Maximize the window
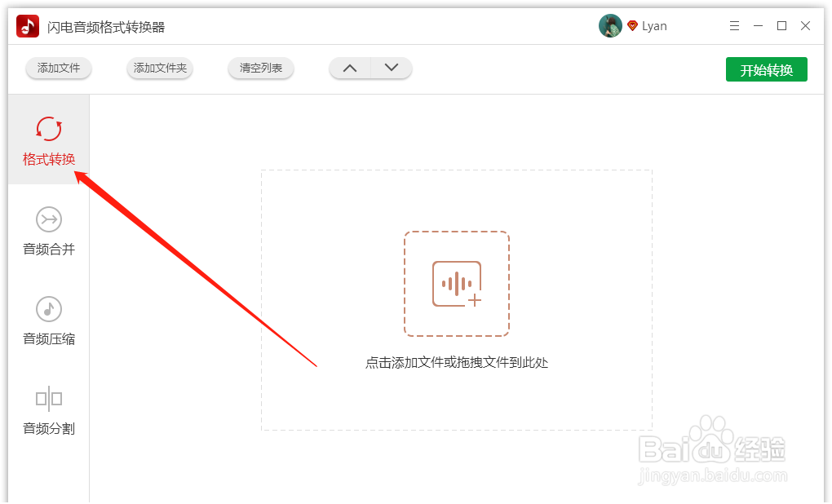832x504 pixels. click(781, 26)
